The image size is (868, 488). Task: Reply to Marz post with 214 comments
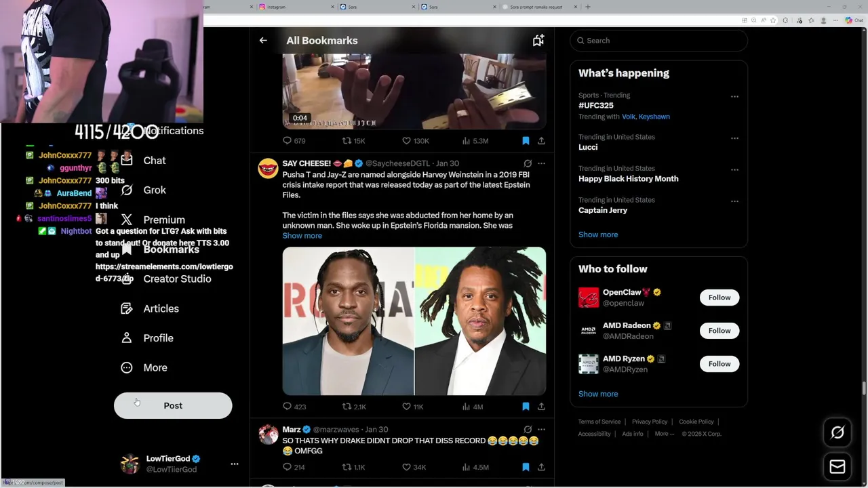pos(294,467)
